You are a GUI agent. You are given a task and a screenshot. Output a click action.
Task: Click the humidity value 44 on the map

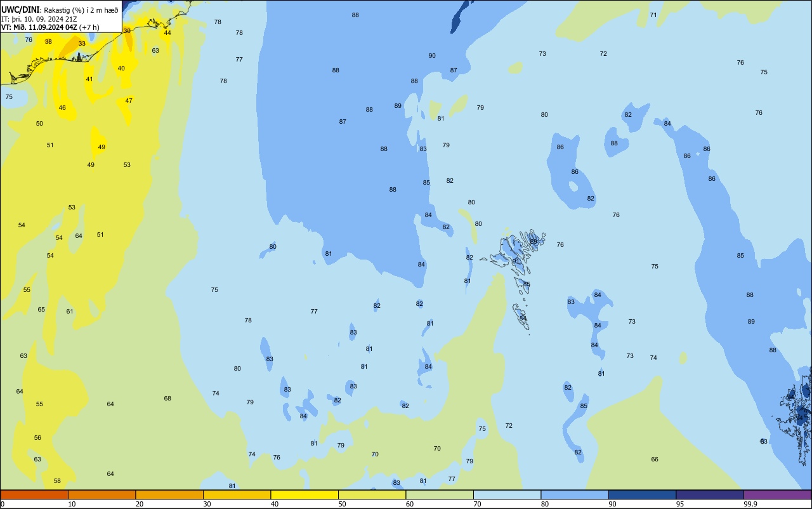pos(167,33)
